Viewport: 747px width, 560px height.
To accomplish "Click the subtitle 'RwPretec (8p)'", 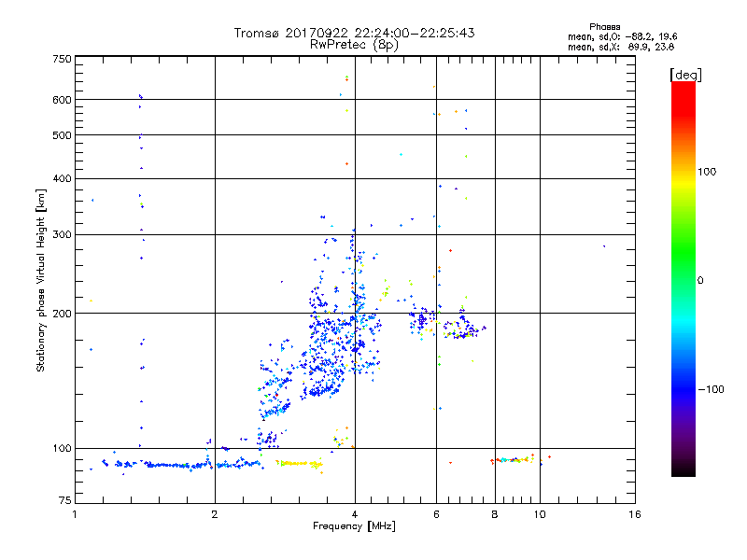I will point(354,45).
